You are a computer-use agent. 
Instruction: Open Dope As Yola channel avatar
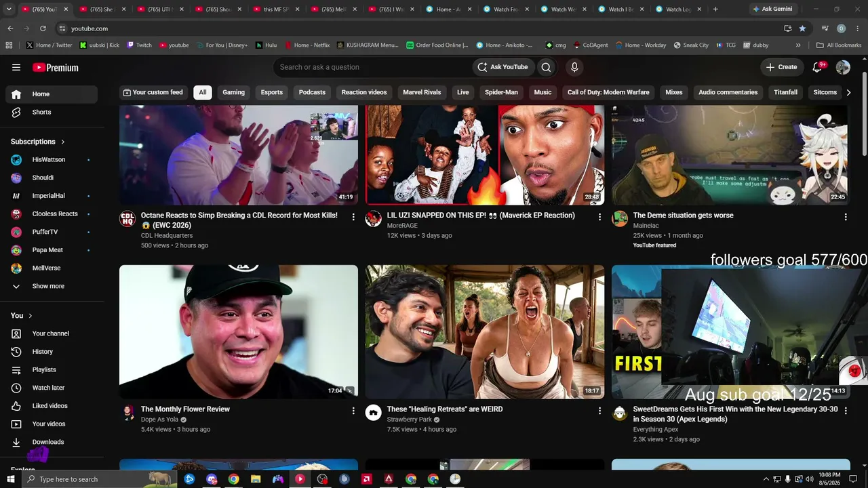127,412
